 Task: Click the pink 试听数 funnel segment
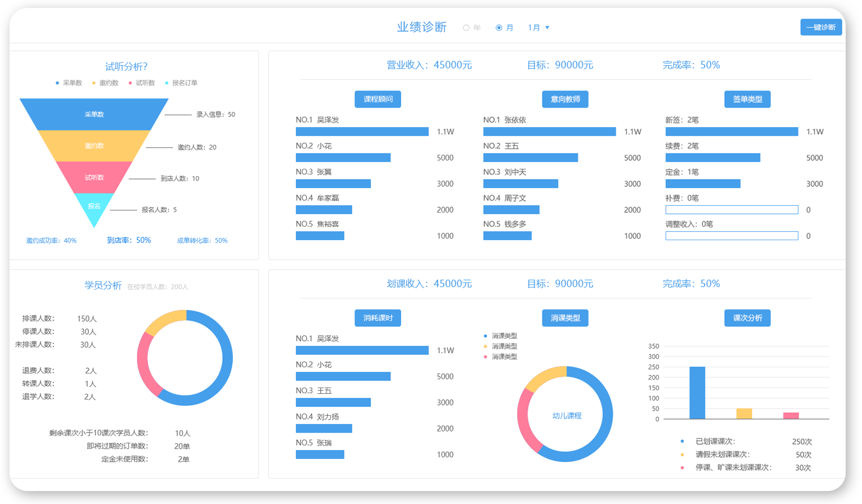[x=94, y=177]
